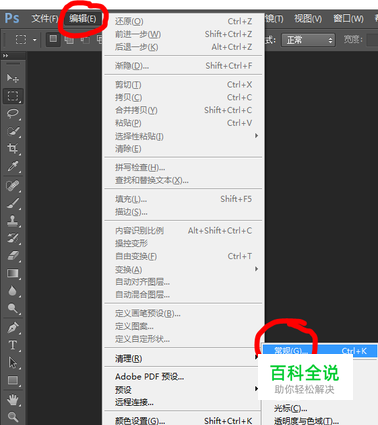378x425 pixels.
Task: Expand the 变换(A) submenu arrow
Action: (x=256, y=269)
